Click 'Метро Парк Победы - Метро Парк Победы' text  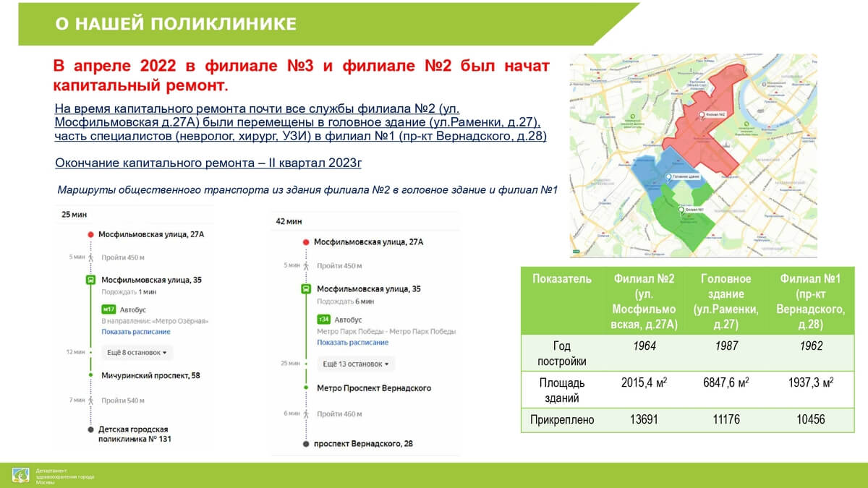(x=386, y=331)
